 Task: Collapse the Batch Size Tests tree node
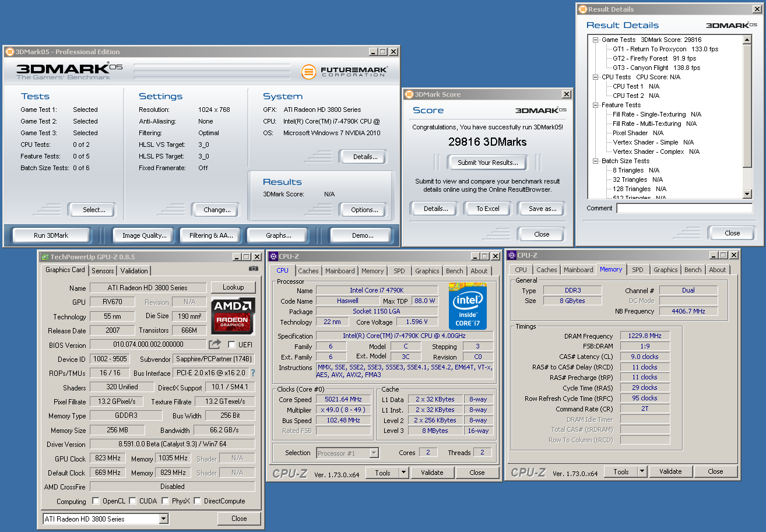[x=595, y=161]
